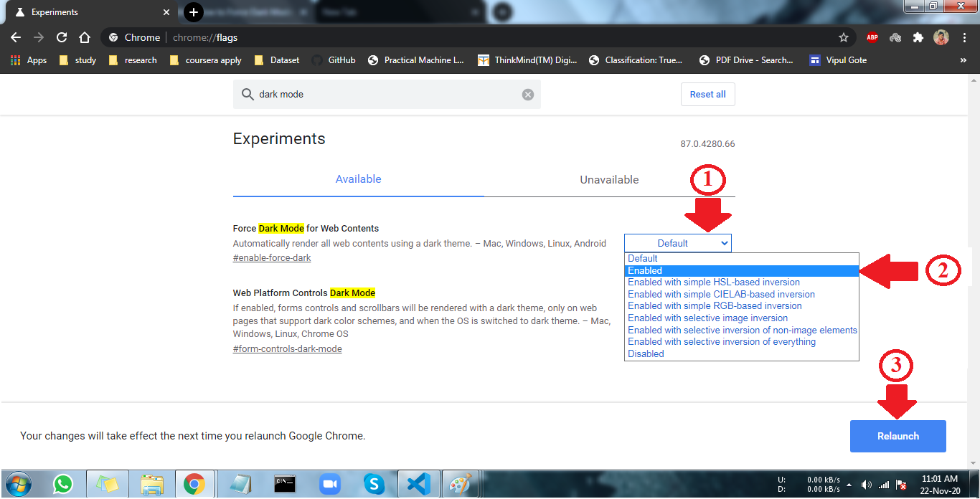This screenshot has width=980, height=499.
Task: Open File Explorer from the taskbar
Action: pyautogui.click(x=152, y=485)
